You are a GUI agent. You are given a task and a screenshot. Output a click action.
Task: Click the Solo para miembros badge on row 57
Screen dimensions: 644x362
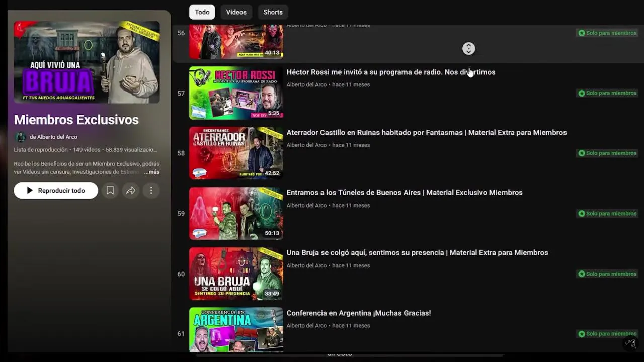607,93
